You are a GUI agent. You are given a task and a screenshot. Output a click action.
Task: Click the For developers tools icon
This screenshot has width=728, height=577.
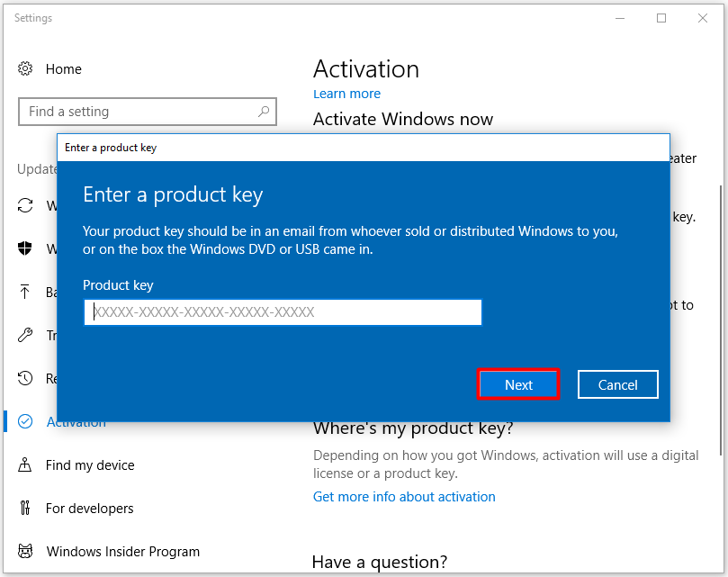(25, 508)
